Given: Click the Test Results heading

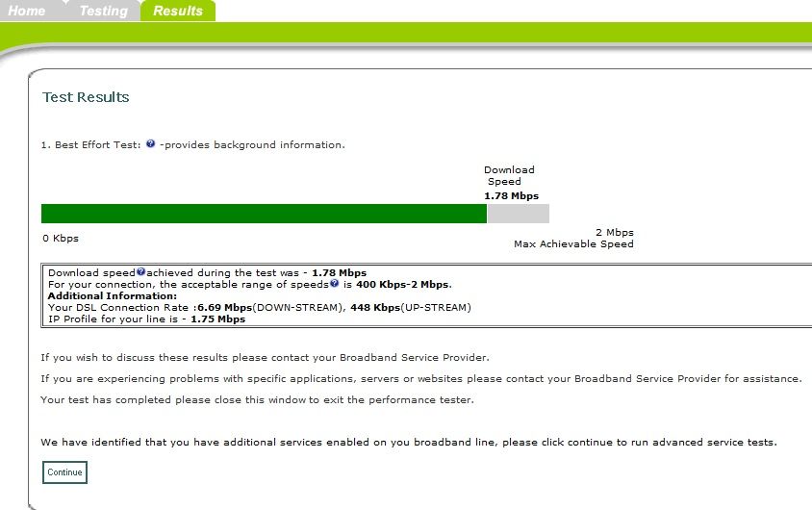Looking at the screenshot, I should point(86,97).
